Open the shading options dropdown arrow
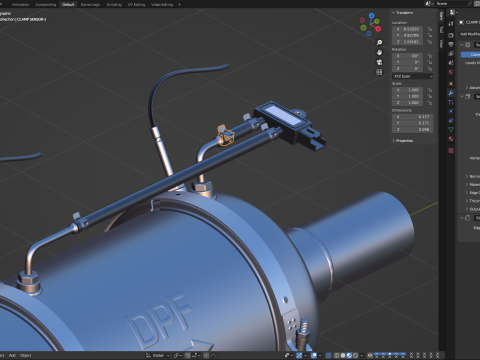This screenshot has height=360, width=480. [x=362, y=355]
